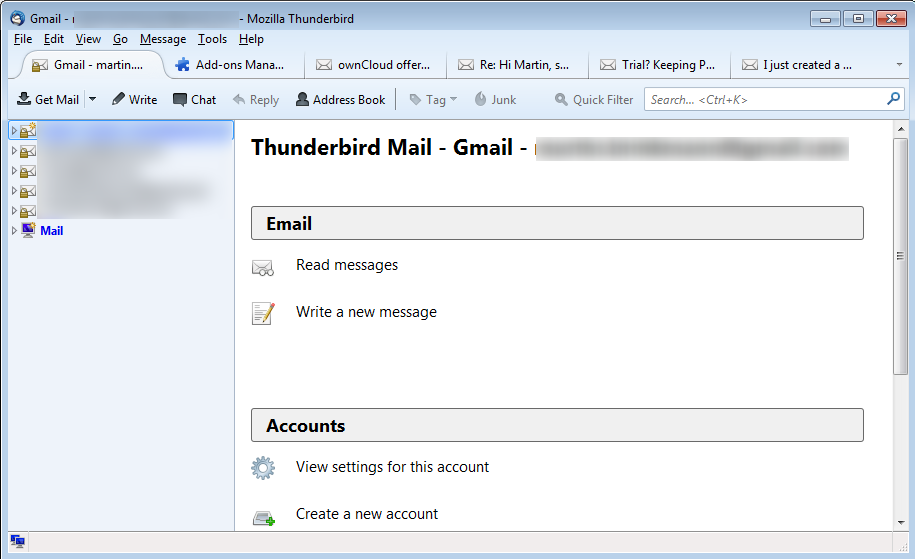Click the Junk flame icon
Viewport: 915px width, 559px height.
click(x=480, y=99)
